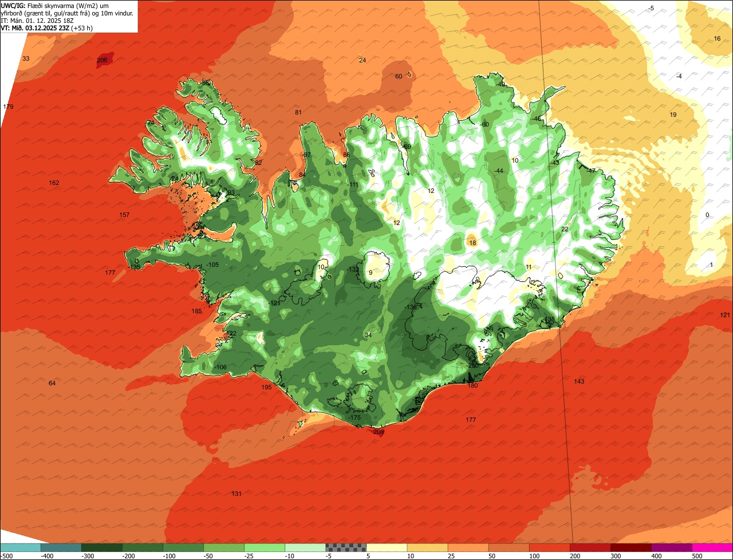Click the dark red coastal value 209
The image size is (733, 560).
tap(379, 432)
